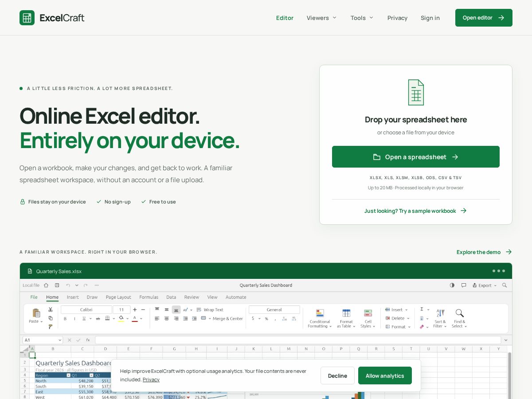The image size is (532, 399).
Task: Click the yellow Fill Color bucket
Action: point(121,318)
